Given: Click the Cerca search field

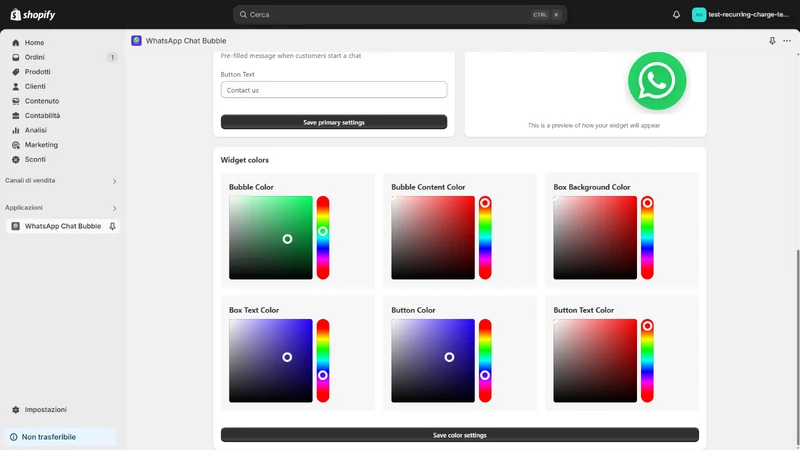Looking at the screenshot, I should coord(399,15).
